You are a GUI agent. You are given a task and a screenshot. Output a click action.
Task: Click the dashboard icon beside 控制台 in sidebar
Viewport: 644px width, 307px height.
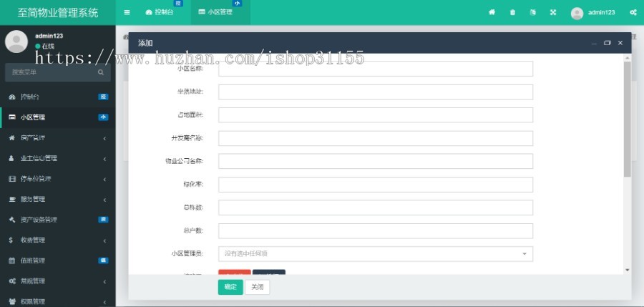(12, 97)
